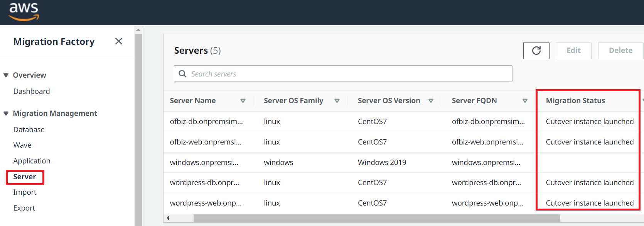Open Server OS Family column filter arrow
Viewport: 644px width, 226px height.
click(x=337, y=101)
